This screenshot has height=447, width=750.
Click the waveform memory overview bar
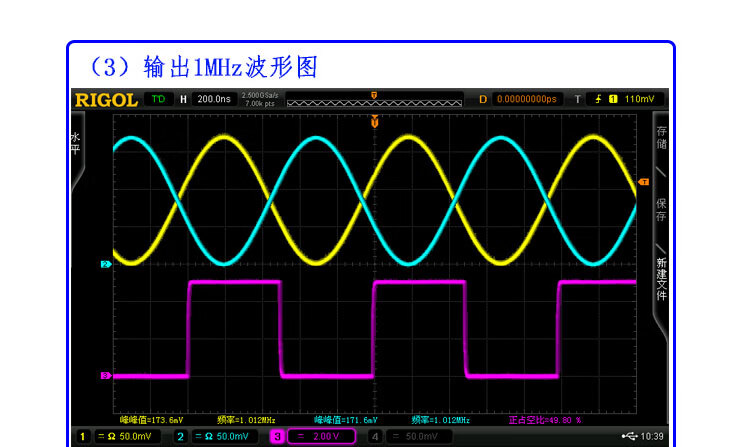[x=374, y=101]
